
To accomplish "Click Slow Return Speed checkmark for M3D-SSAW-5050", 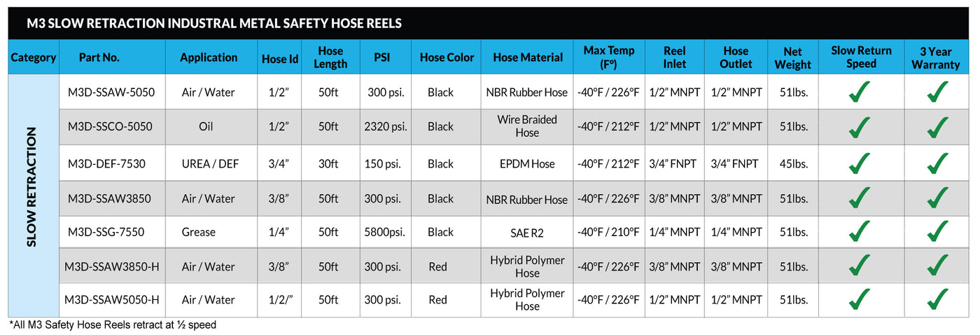I will [x=860, y=92].
